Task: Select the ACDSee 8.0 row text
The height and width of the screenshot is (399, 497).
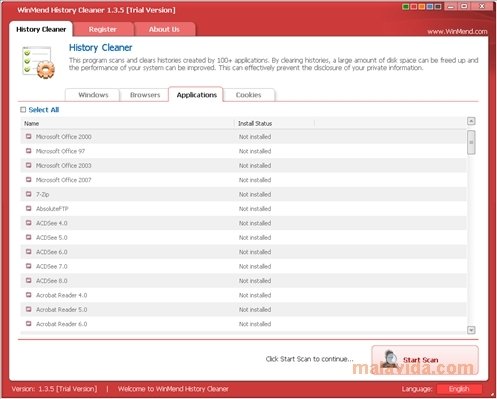Action: click(52, 281)
